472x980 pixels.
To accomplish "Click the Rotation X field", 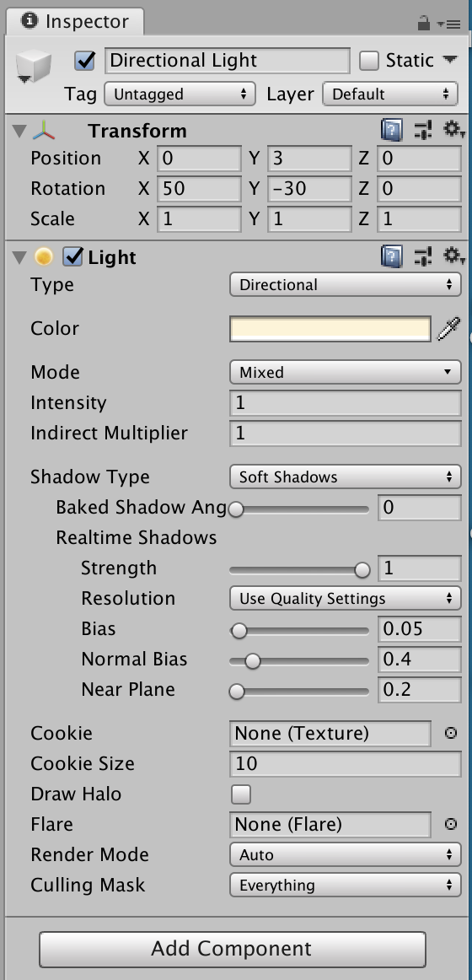I will point(199,189).
